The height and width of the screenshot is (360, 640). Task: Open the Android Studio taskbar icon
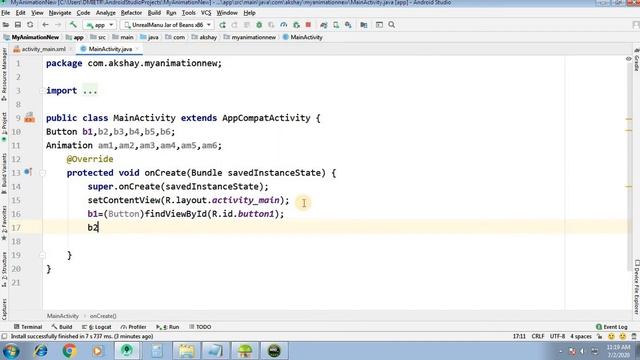click(x=127, y=351)
